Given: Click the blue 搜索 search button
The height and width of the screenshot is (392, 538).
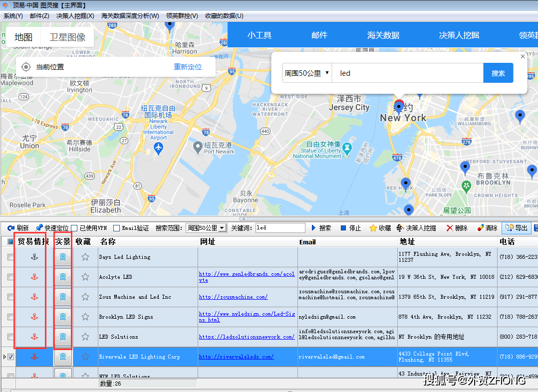Looking at the screenshot, I should (x=498, y=73).
